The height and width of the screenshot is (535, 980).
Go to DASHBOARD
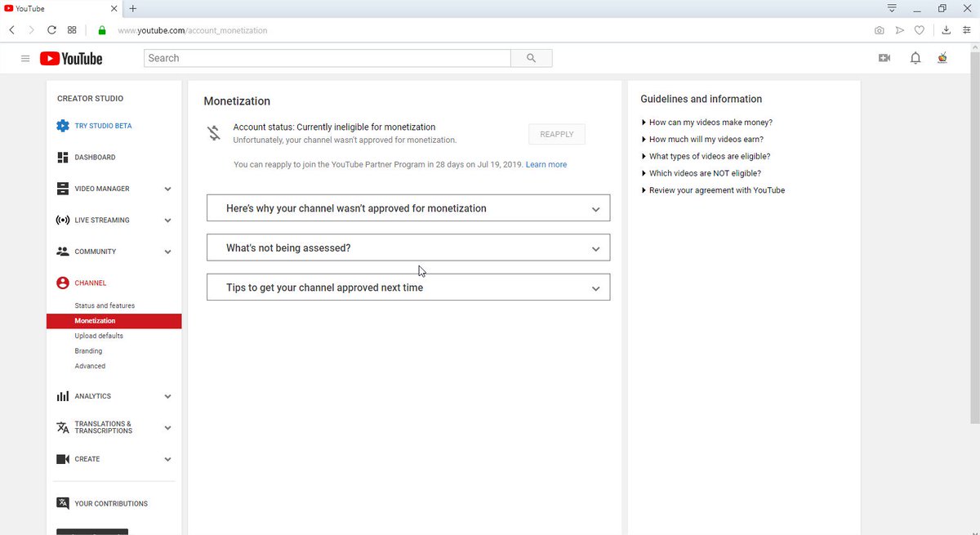95,157
